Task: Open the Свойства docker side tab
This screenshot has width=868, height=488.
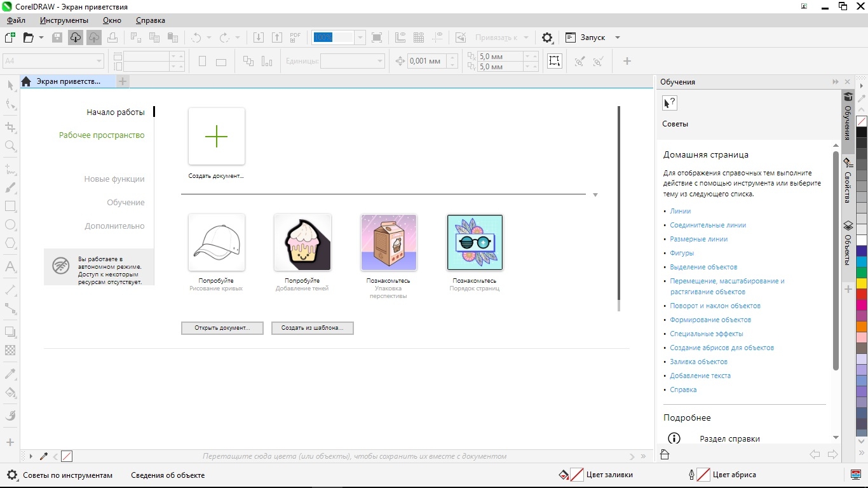Action: pyautogui.click(x=848, y=181)
